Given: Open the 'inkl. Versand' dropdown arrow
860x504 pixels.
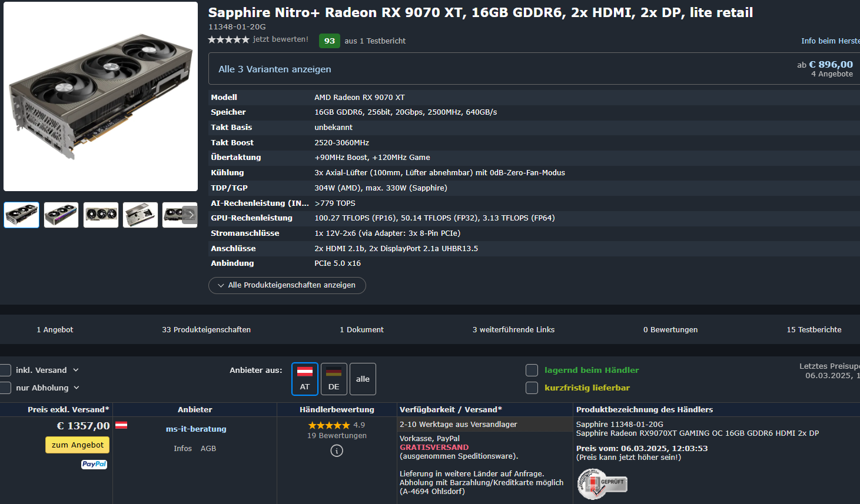Looking at the screenshot, I should tap(76, 371).
